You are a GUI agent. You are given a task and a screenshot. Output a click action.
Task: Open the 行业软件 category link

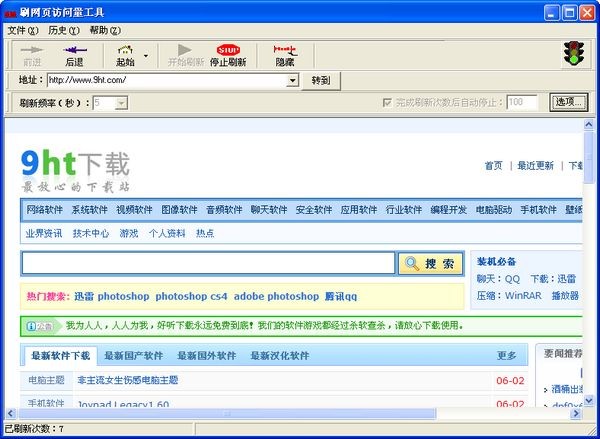(x=404, y=210)
